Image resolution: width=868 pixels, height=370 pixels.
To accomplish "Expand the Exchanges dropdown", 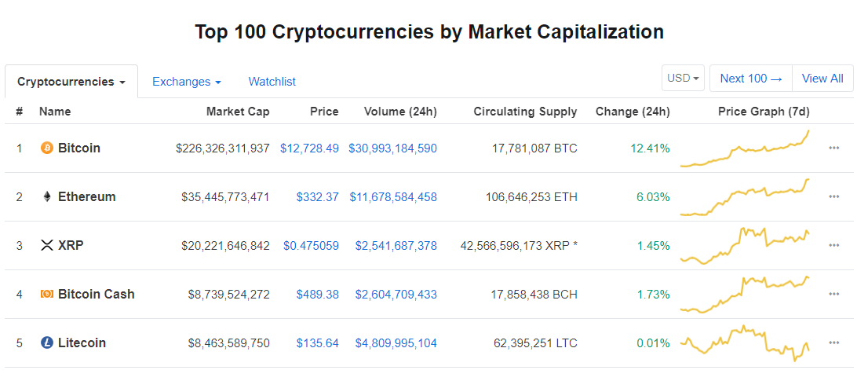I will click(186, 82).
